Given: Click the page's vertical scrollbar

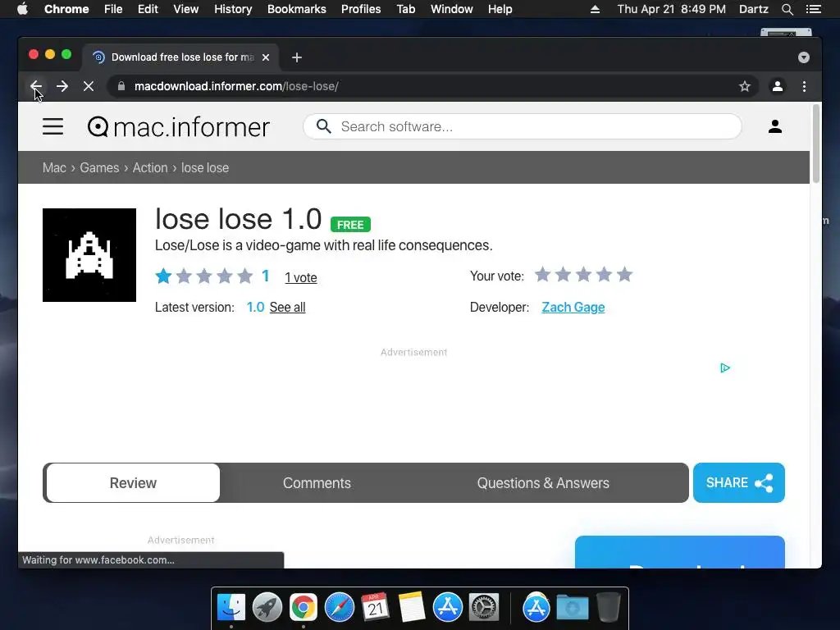Looking at the screenshot, I should point(816,144).
